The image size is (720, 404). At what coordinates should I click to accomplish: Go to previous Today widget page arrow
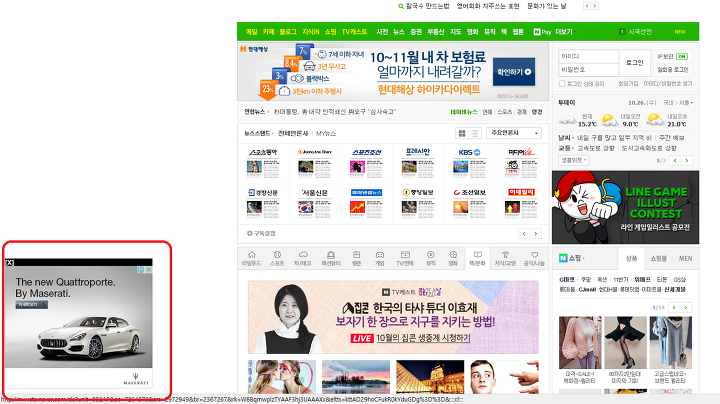pos(675,160)
